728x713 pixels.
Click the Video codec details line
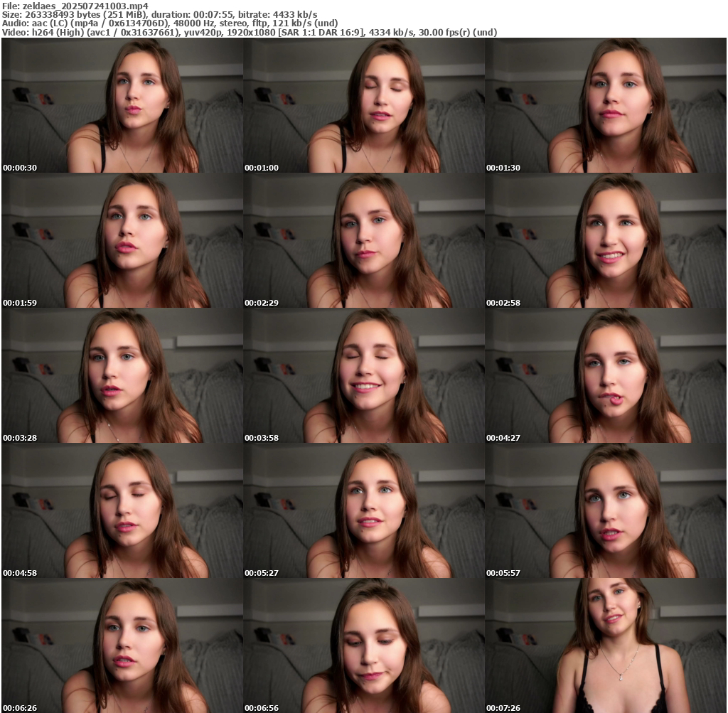[249, 33]
